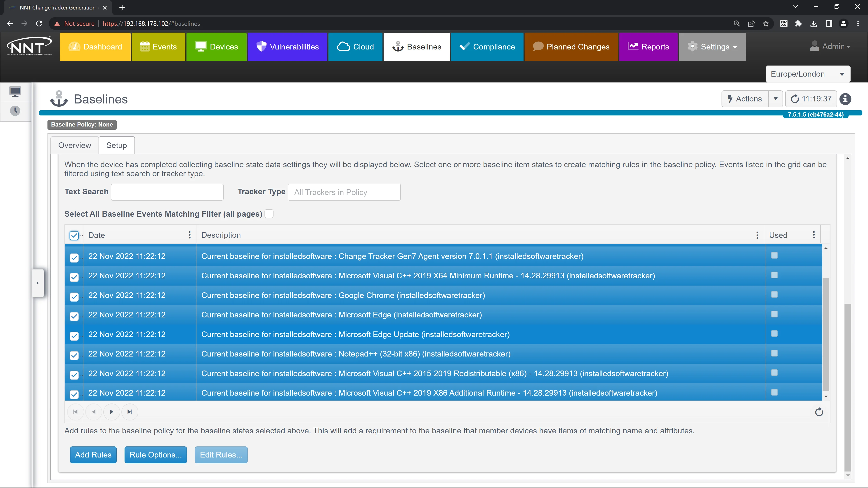Focus the Text Search input field
868x488 pixels.
[x=167, y=192]
